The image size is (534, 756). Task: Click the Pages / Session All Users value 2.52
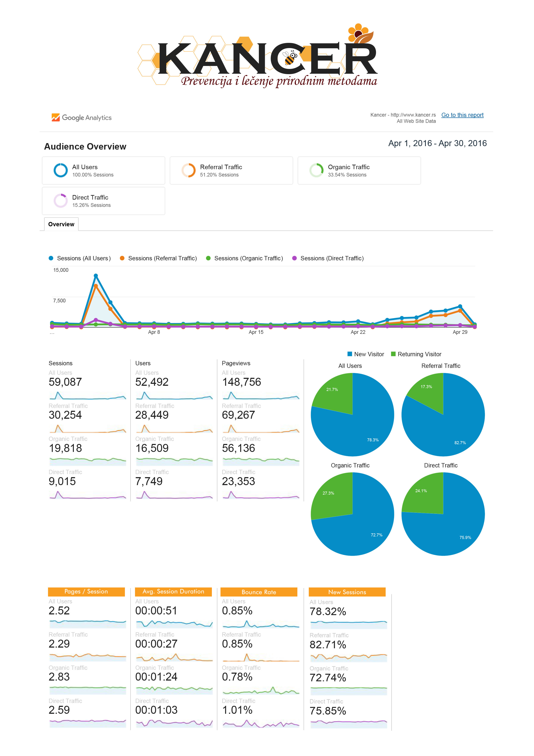pyautogui.click(x=59, y=611)
